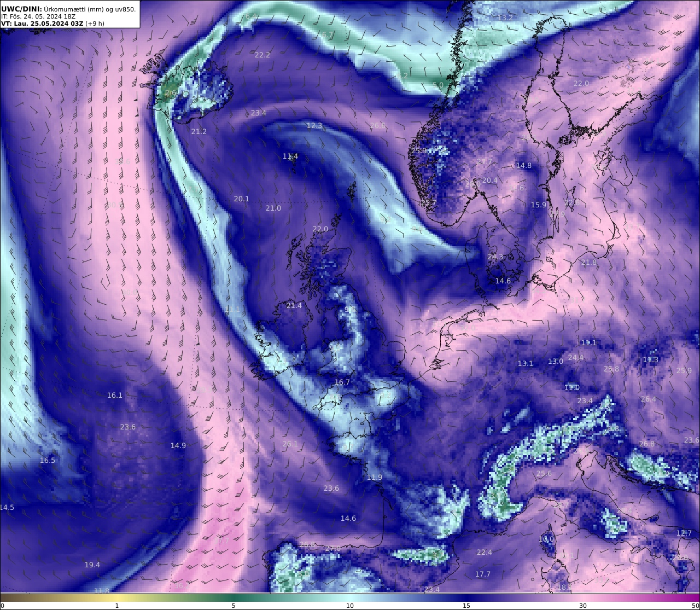Click the 1 tick label on the legend
The height and width of the screenshot is (610, 700).
pos(117,606)
